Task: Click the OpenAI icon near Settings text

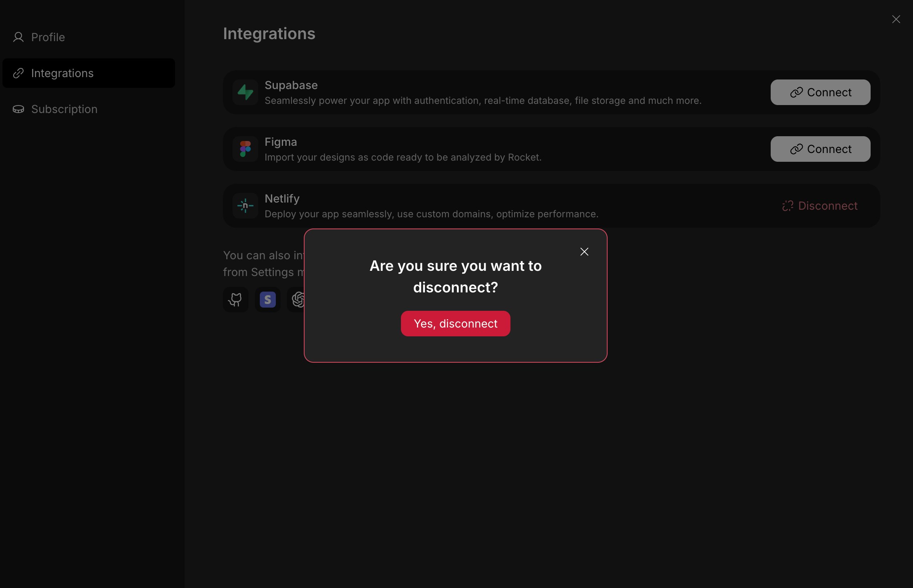Action: click(299, 300)
